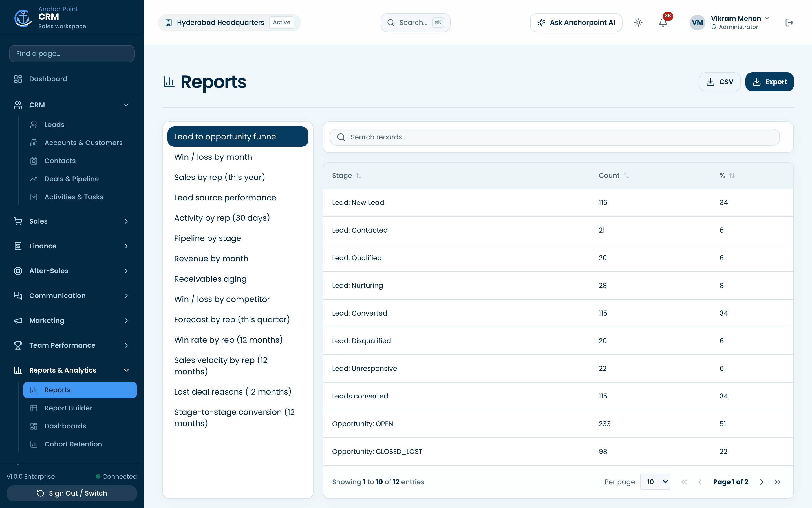The width and height of the screenshot is (812, 508).
Task: Select Lead source performance report
Action: 238,198
